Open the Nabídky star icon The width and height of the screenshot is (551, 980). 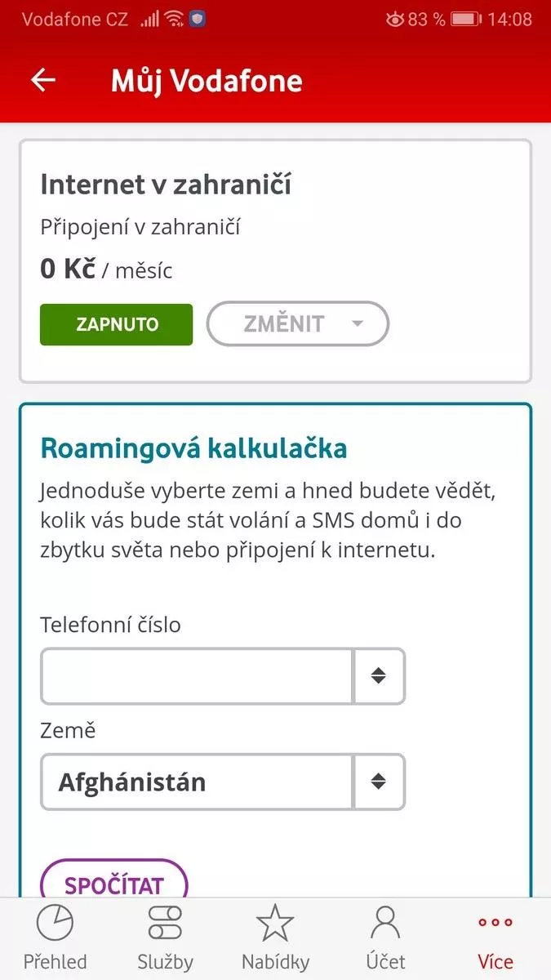click(x=275, y=924)
